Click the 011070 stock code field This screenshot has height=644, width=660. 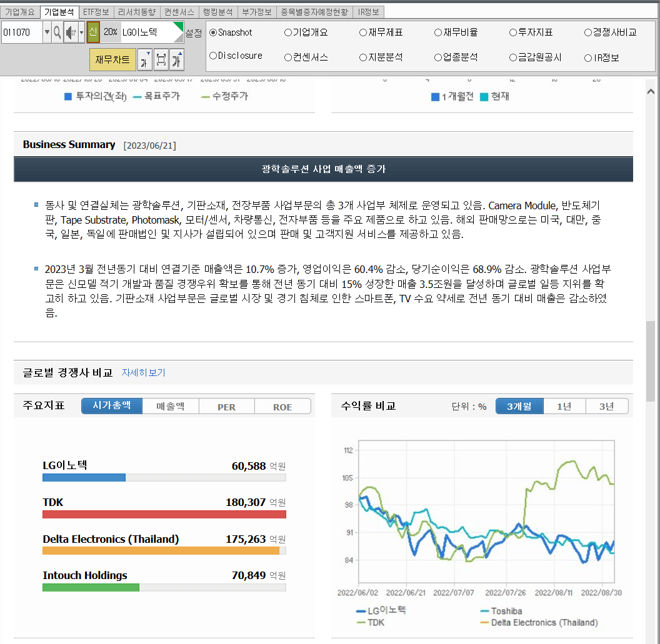click(22, 32)
